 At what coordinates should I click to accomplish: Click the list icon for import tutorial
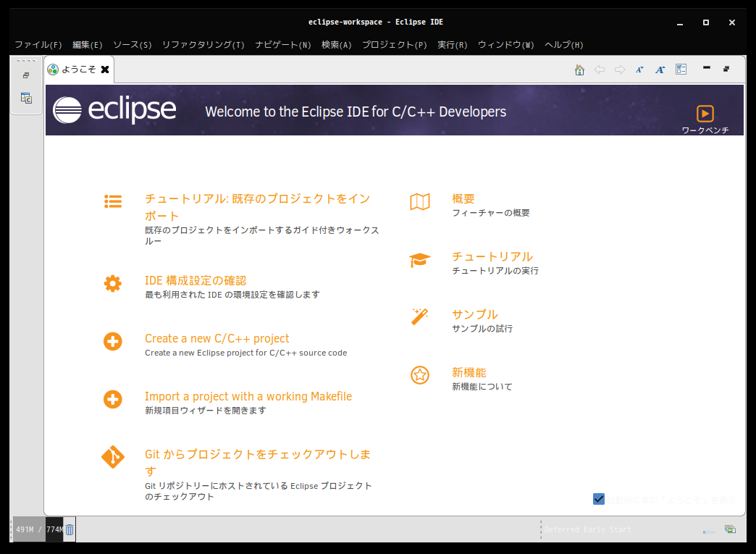tap(113, 201)
